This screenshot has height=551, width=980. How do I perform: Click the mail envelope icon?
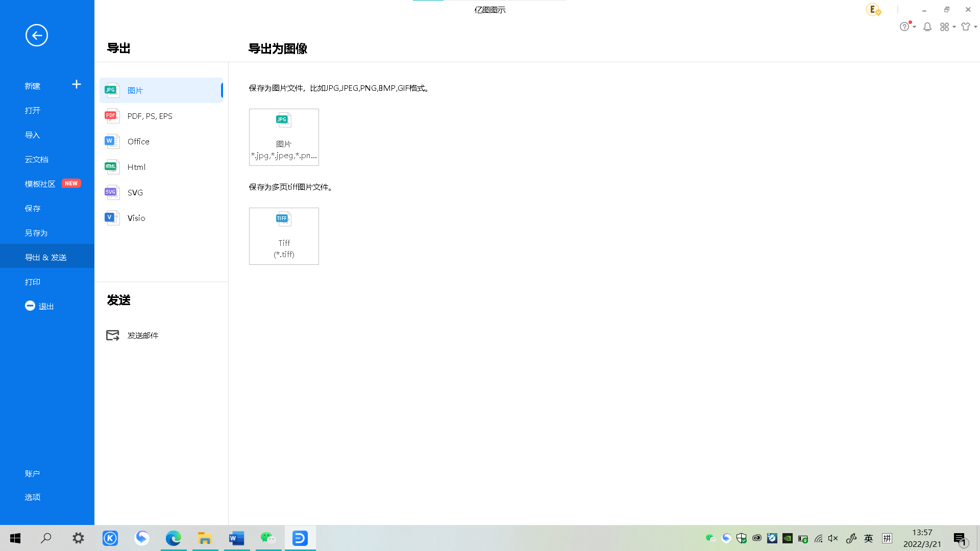pos(112,335)
